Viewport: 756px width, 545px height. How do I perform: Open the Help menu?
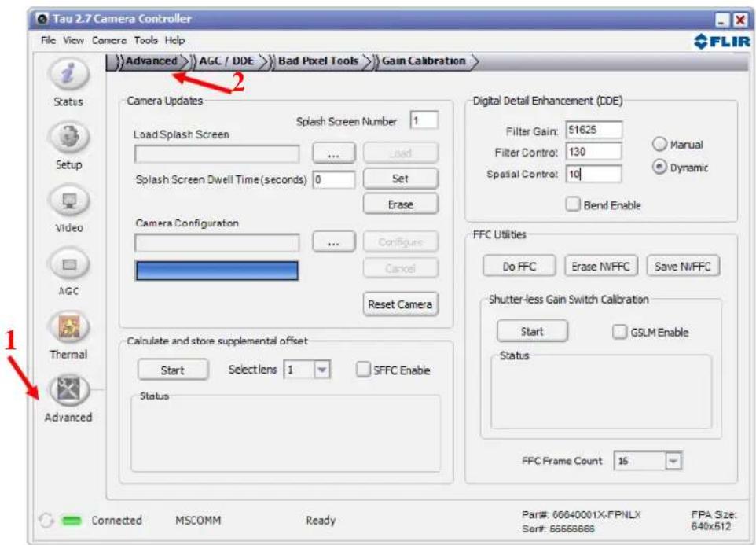[x=174, y=40]
